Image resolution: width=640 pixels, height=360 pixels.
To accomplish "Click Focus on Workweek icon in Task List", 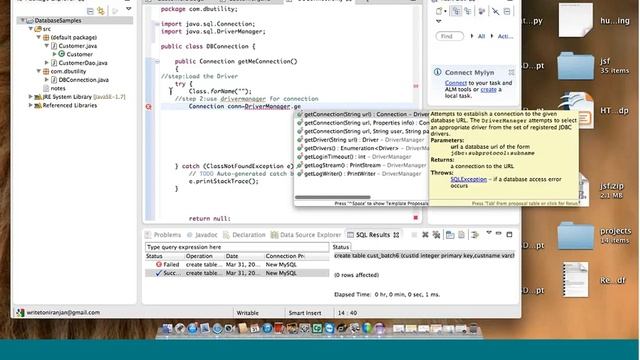I will point(482,11).
